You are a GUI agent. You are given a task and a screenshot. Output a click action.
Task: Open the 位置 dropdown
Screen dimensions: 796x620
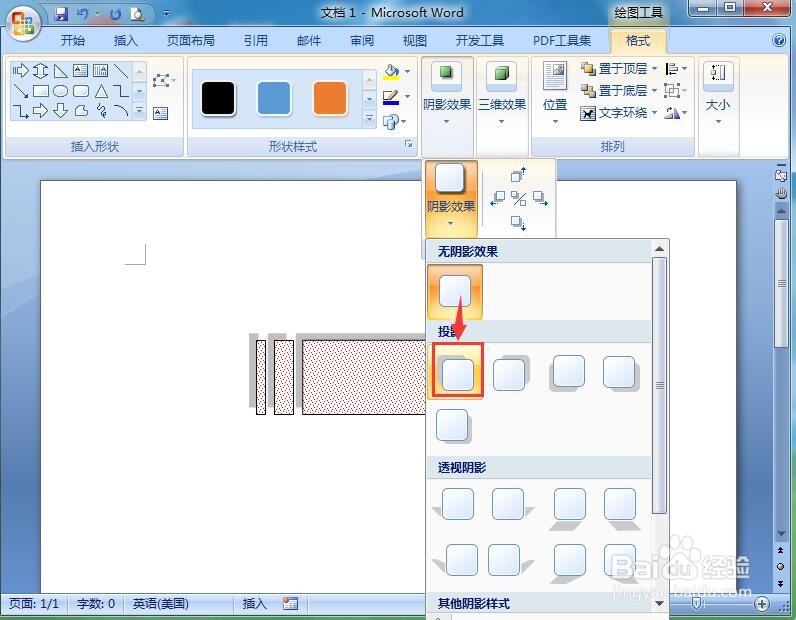coord(555,93)
